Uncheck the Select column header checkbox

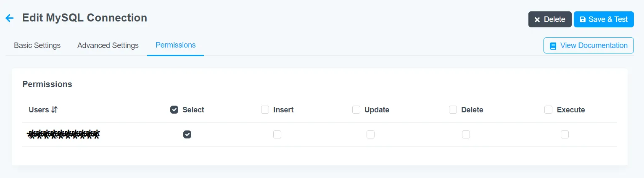(x=174, y=109)
